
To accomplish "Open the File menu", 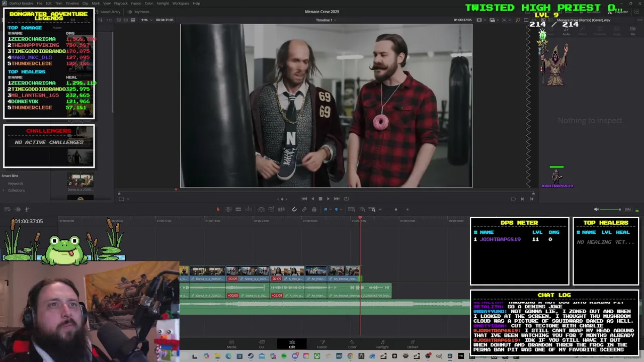I will pyautogui.click(x=39, y=4).
